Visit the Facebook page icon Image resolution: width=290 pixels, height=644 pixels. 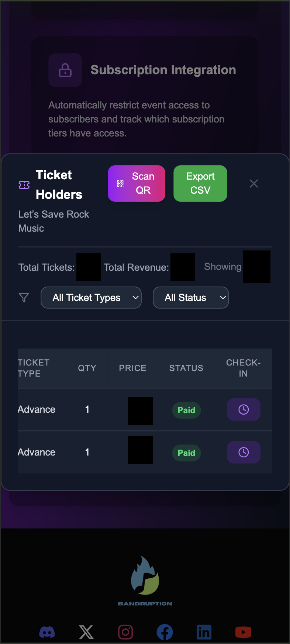165,632
